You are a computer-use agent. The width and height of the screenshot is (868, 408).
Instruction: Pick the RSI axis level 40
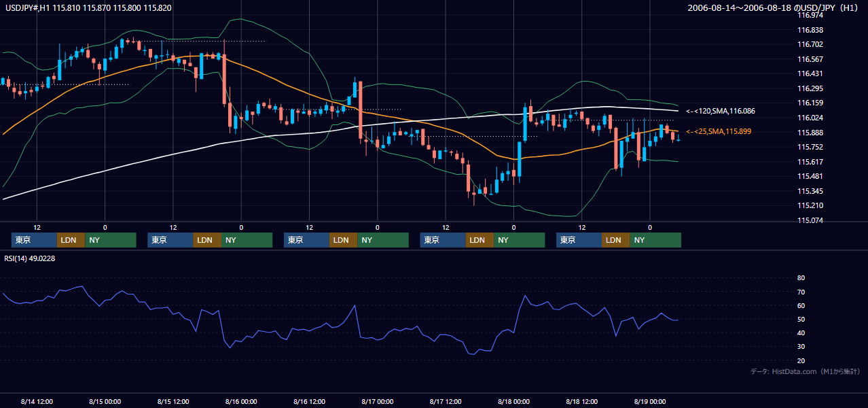(801, 333)
